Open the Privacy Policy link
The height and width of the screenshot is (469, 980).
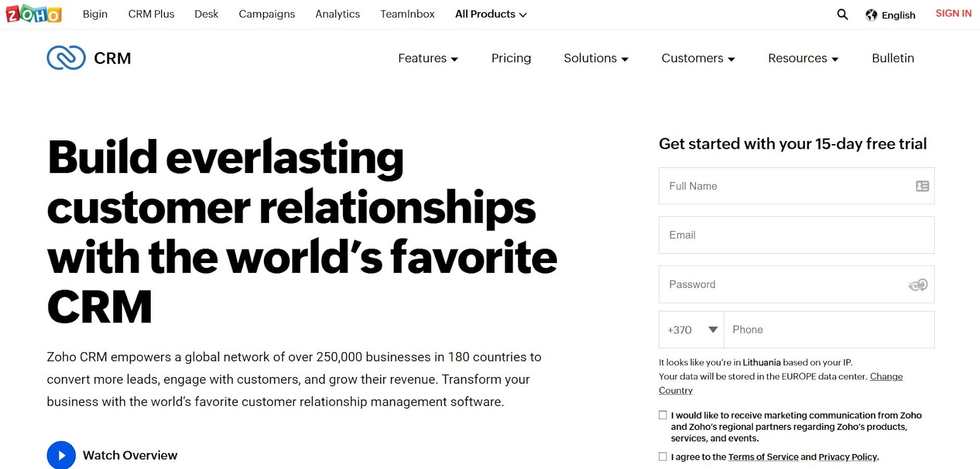point(848,457)
